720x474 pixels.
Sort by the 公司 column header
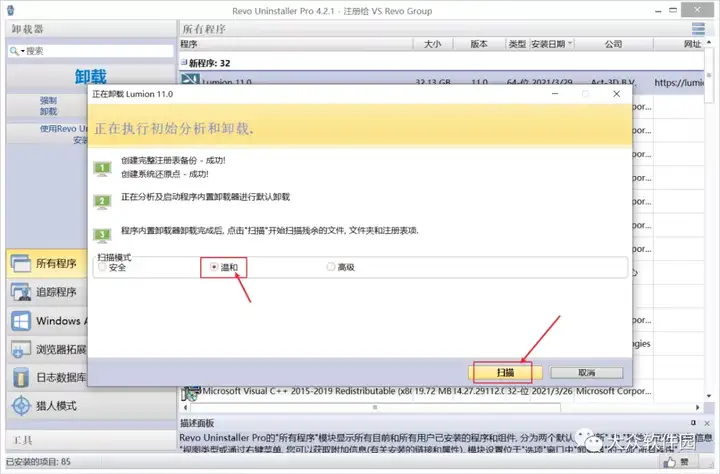tap(613, 44)
